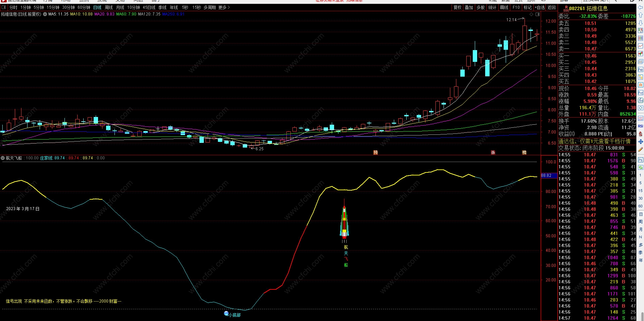644x321 pixels.
Task: Open the 通达信 千档行情 promo link
Action: click(594, 142)
